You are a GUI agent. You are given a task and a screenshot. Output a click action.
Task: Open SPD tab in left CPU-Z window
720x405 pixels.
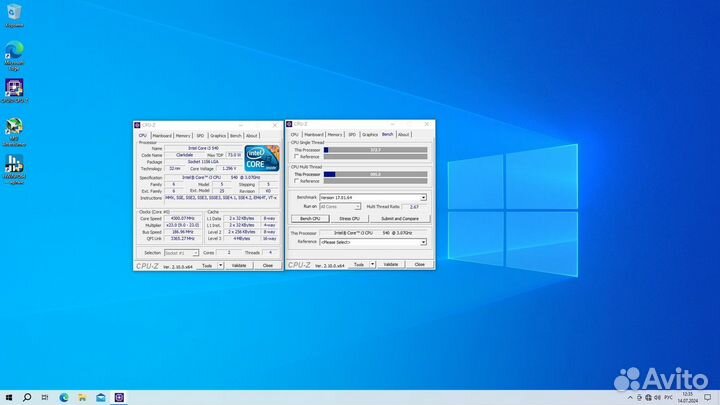click(x=200, y=136)
